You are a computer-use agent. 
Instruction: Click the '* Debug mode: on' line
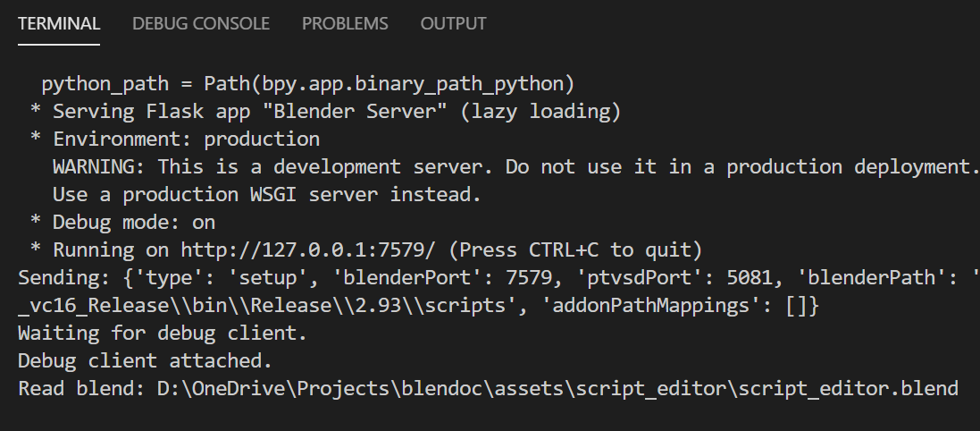point(122,223)
